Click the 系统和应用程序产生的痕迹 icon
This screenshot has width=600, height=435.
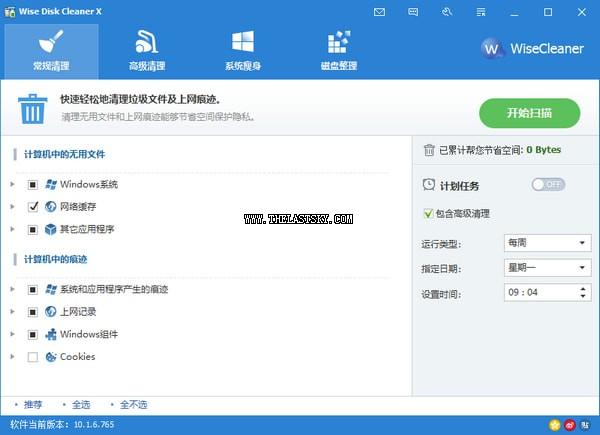click(51, 289)
